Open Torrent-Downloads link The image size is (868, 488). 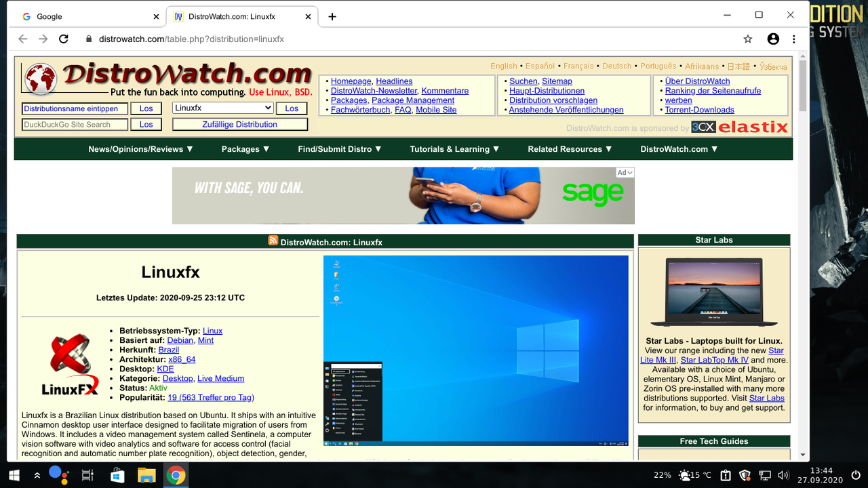coord(699,110)
